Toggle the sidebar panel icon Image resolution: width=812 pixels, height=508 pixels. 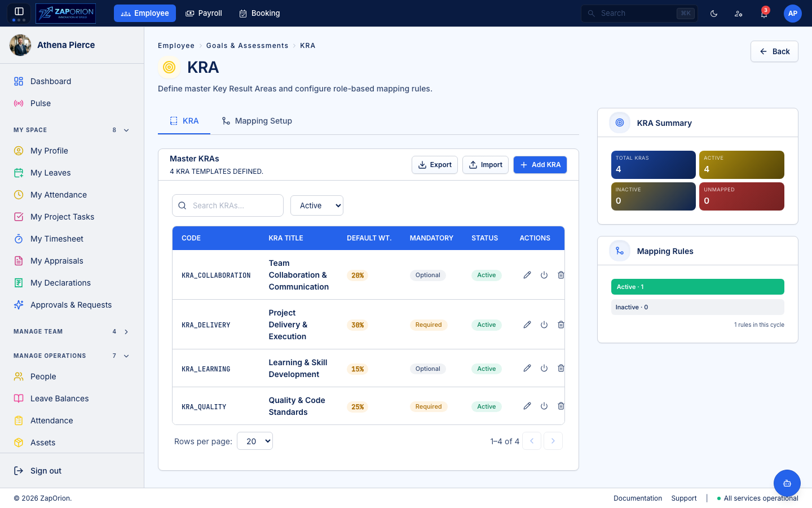point(19,13)
